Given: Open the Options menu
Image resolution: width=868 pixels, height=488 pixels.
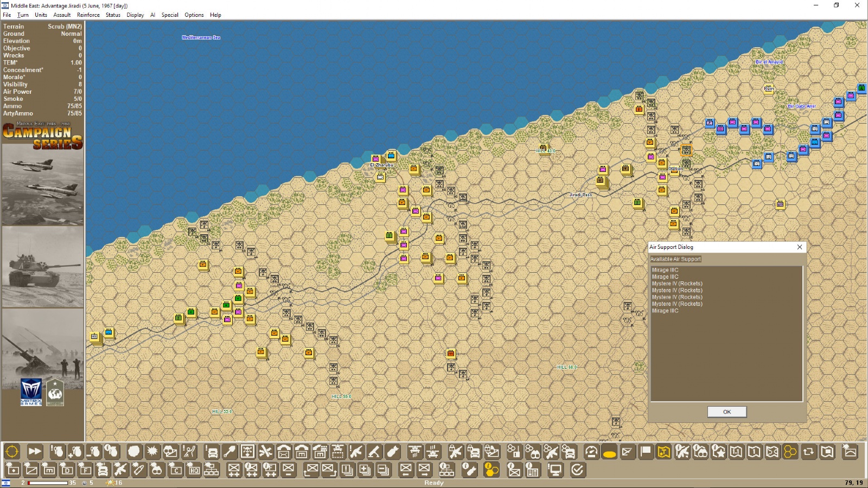Looking at the screenshot, I should (194, 15).
